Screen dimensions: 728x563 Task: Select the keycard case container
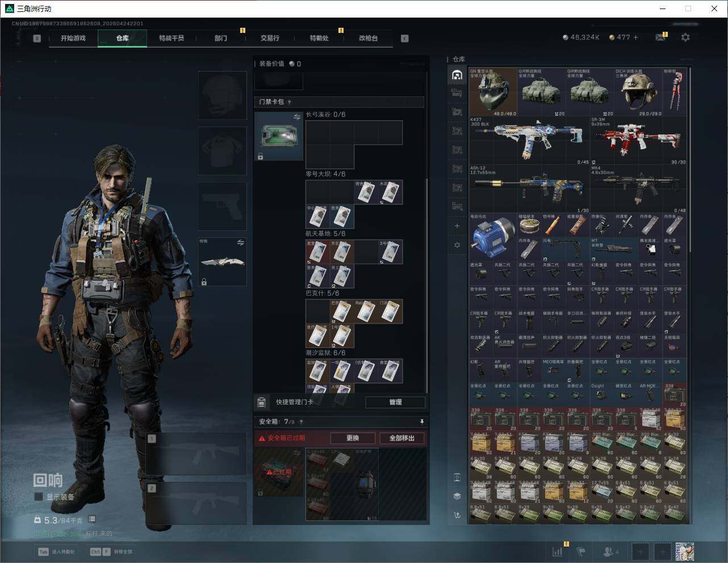coord(279,136)
